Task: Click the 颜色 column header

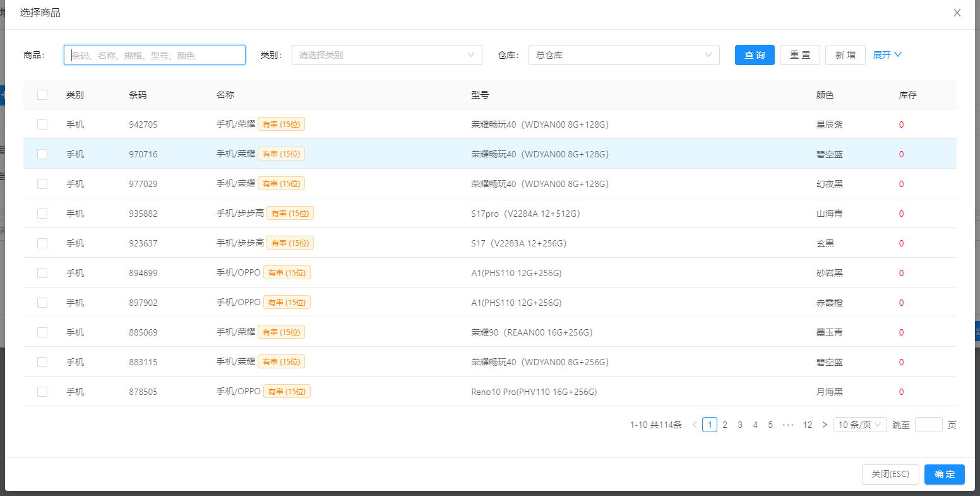Action: click(x=825, y=95)
